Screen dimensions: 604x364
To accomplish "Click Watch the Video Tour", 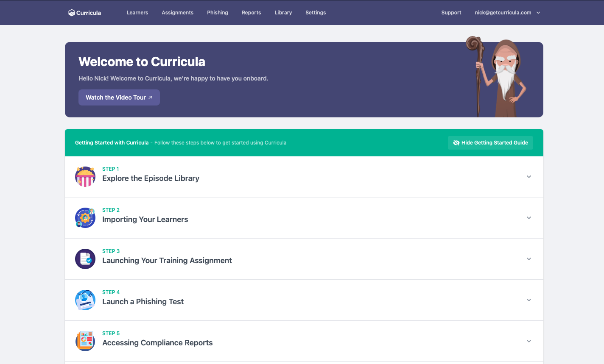I will [119, 97].
